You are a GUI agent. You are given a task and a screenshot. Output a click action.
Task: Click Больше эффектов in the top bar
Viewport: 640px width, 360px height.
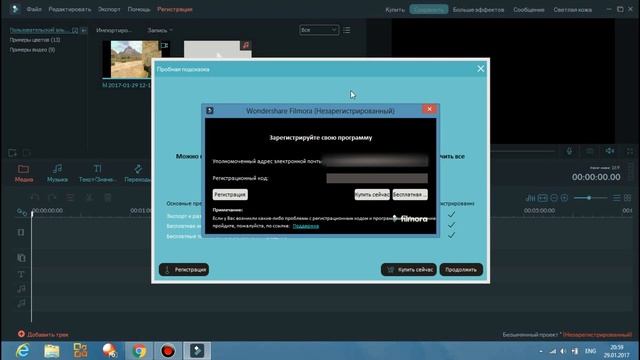click(478, 9)
